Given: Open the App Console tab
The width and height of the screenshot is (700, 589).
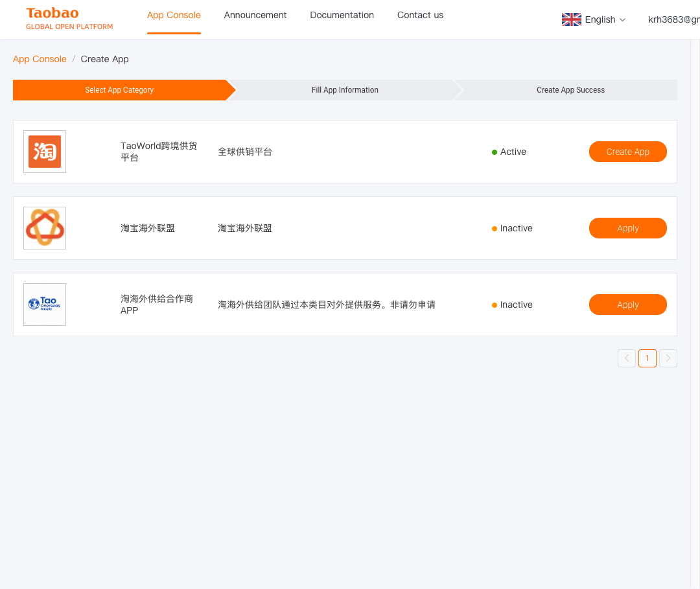Looking at the screenshot, I should point(174,15).
